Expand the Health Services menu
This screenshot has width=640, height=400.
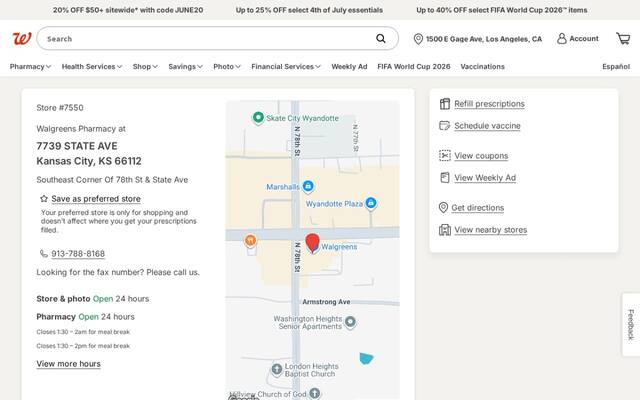(x=92, y=67)
